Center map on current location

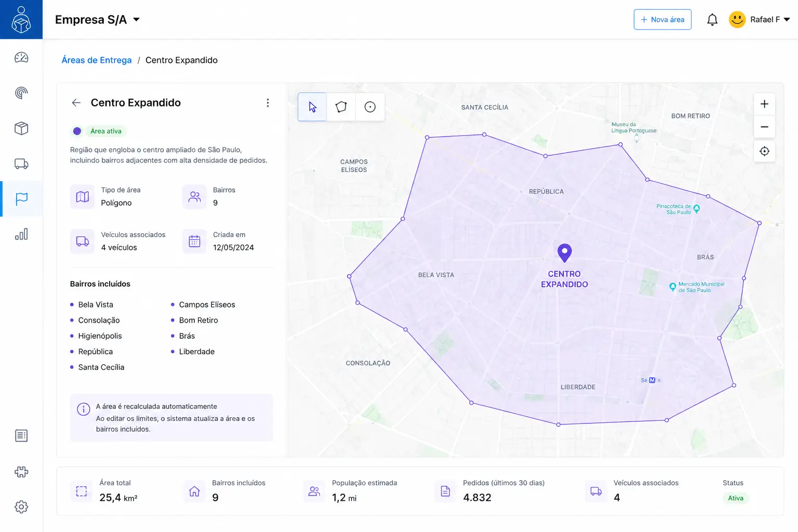(x=764, y=151)
